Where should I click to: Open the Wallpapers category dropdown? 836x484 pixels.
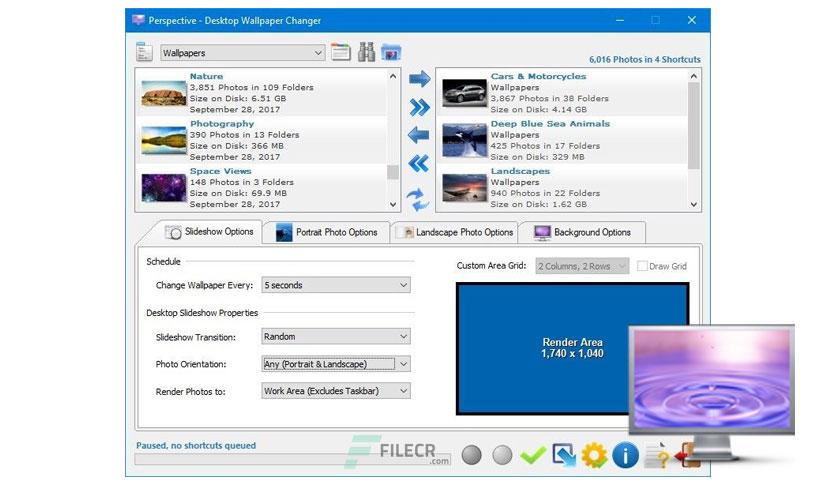coord(243,53)
